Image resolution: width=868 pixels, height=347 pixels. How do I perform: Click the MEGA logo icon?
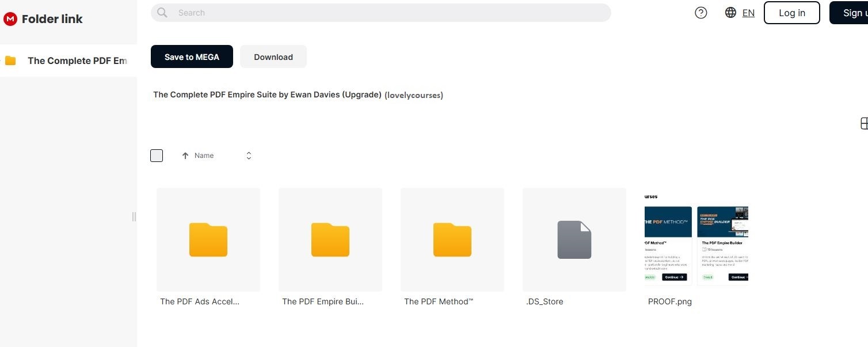point(10,19)
